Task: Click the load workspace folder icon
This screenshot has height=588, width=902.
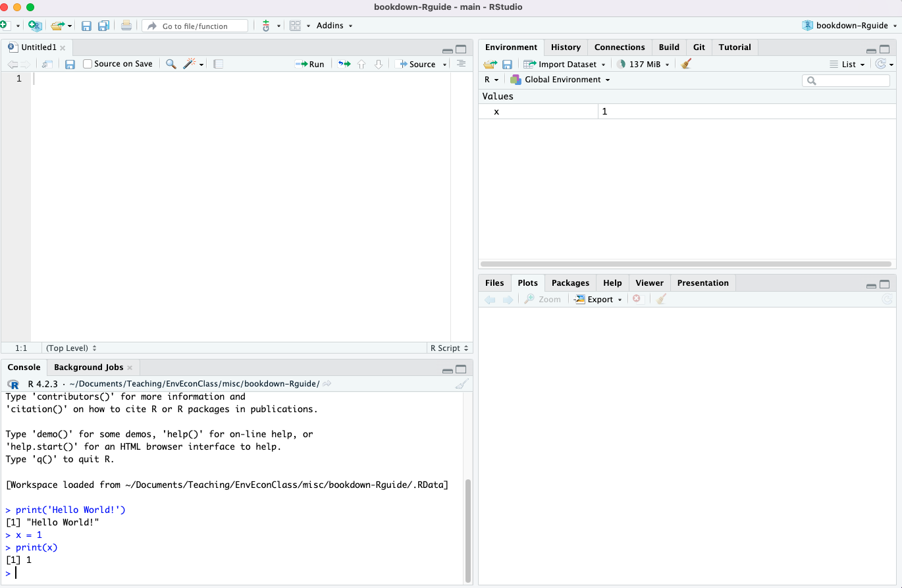Action: 490,65
